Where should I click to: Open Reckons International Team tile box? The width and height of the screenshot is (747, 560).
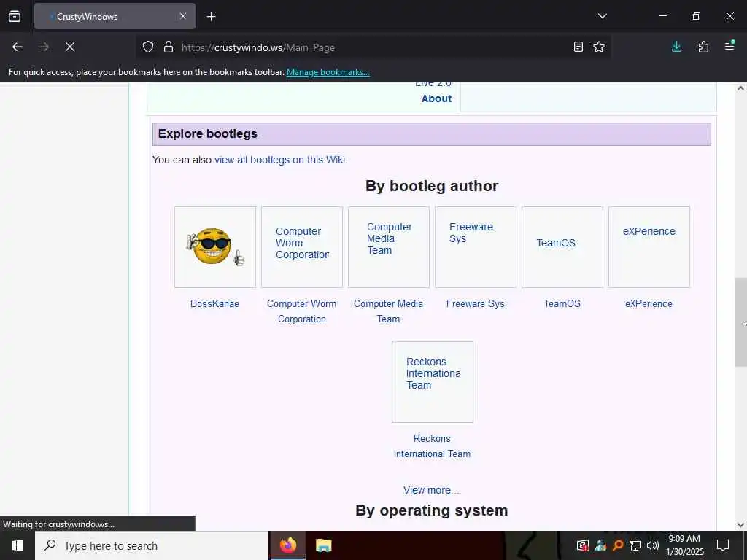(x=433, y=382)
